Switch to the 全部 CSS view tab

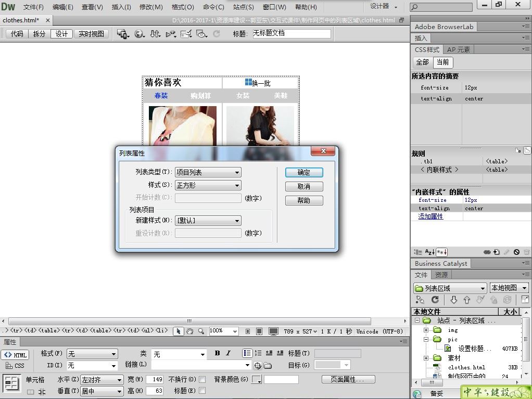click(422, 62)
